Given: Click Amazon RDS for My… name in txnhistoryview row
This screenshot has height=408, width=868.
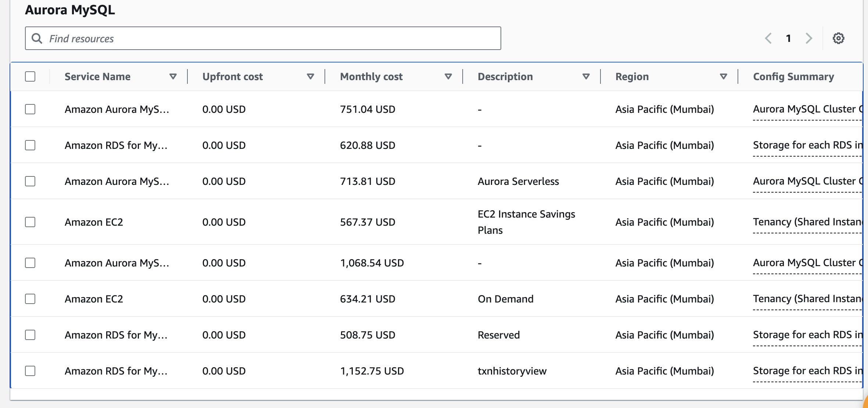Looking at the screenshot, I should (116, 371).
